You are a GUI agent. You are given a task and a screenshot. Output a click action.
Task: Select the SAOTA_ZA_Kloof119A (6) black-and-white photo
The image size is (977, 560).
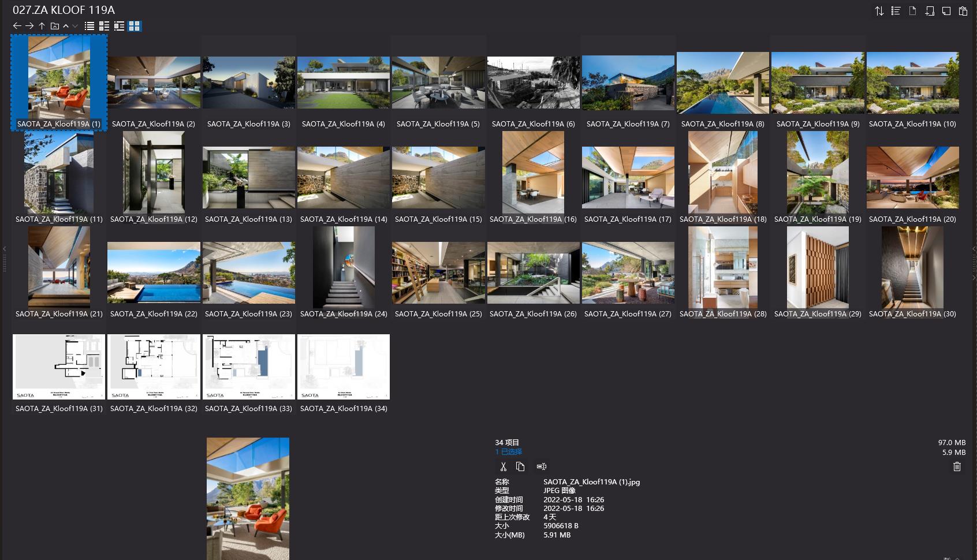point(533,82)
